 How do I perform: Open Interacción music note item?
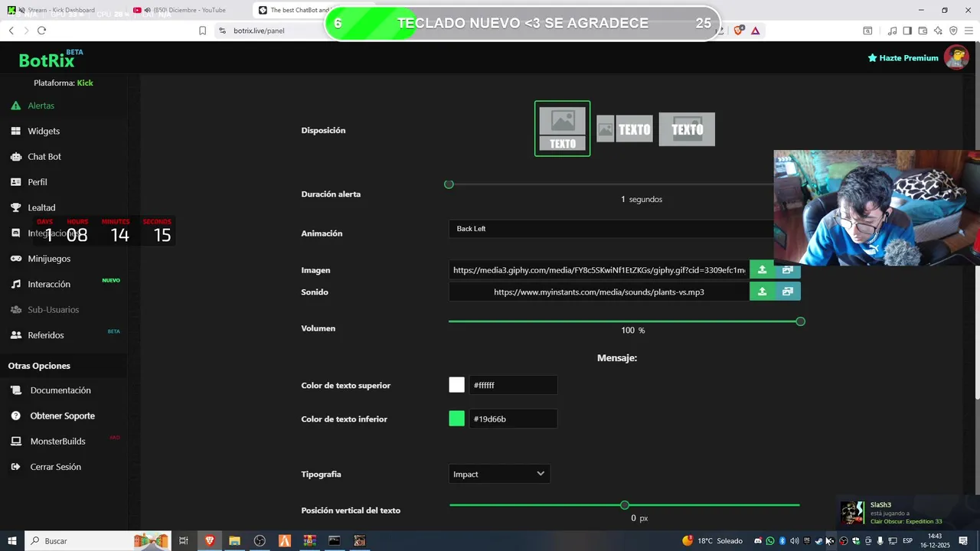click(49, 284)
